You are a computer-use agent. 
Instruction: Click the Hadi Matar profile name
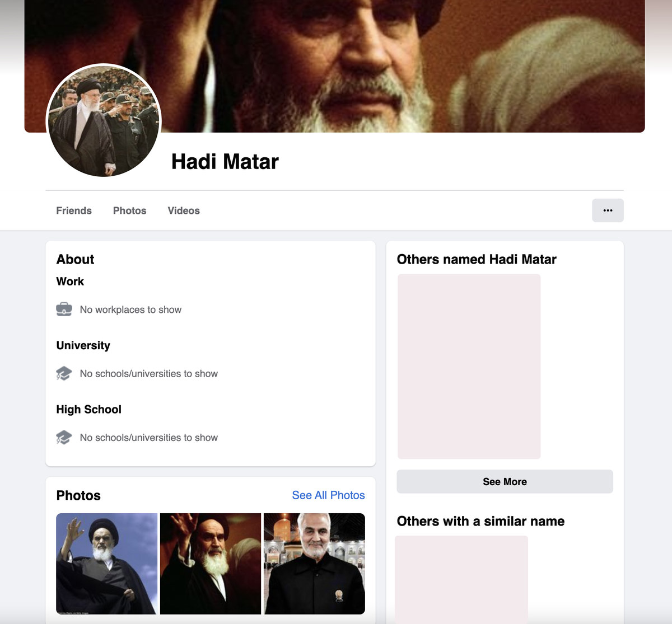click(225, 162)
